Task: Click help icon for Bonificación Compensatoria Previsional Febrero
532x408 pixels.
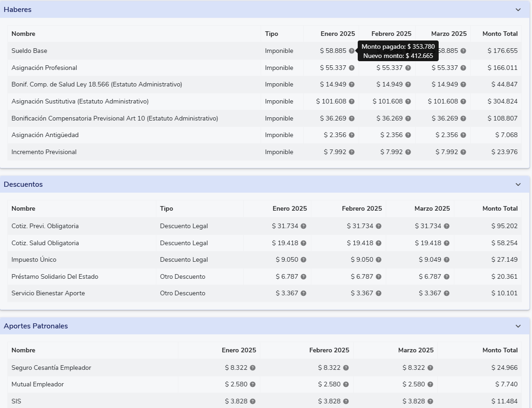Action: 408,118
